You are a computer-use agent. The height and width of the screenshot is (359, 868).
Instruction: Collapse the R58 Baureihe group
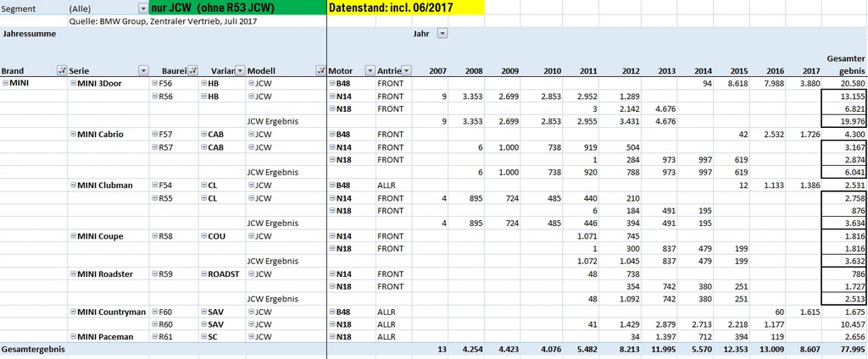(154, 236)
